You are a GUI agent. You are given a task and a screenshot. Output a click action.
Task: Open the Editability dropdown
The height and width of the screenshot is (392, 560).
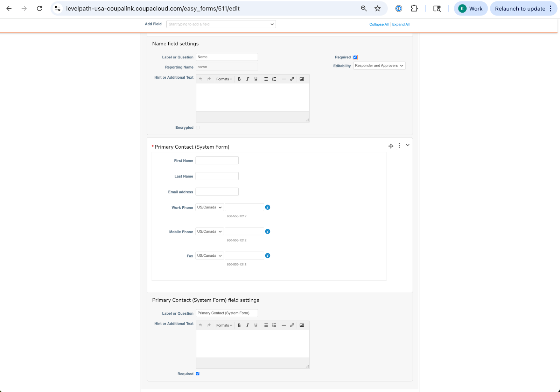(379, 66)
